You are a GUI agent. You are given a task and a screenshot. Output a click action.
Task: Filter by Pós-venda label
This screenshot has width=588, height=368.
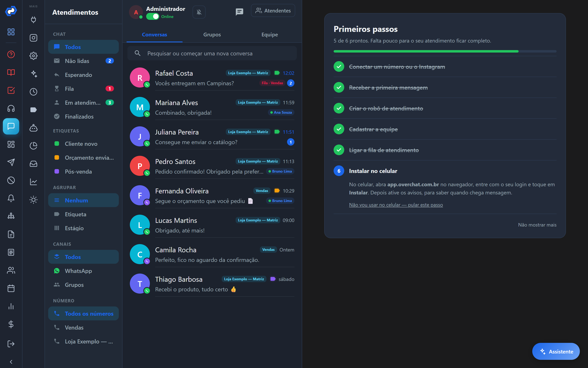pyautogui.click(x=83, y=171)
